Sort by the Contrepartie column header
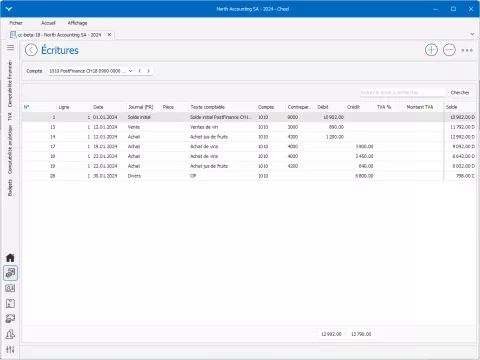This screenshot has width=480, height=360. (300, 107)
